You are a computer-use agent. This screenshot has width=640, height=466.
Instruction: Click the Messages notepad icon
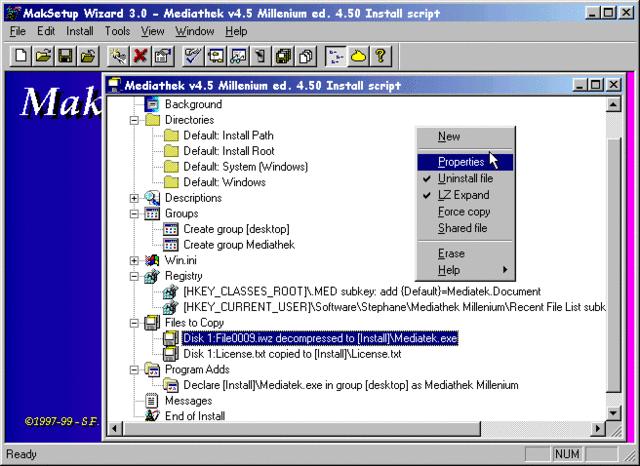[x=152, y=401]
